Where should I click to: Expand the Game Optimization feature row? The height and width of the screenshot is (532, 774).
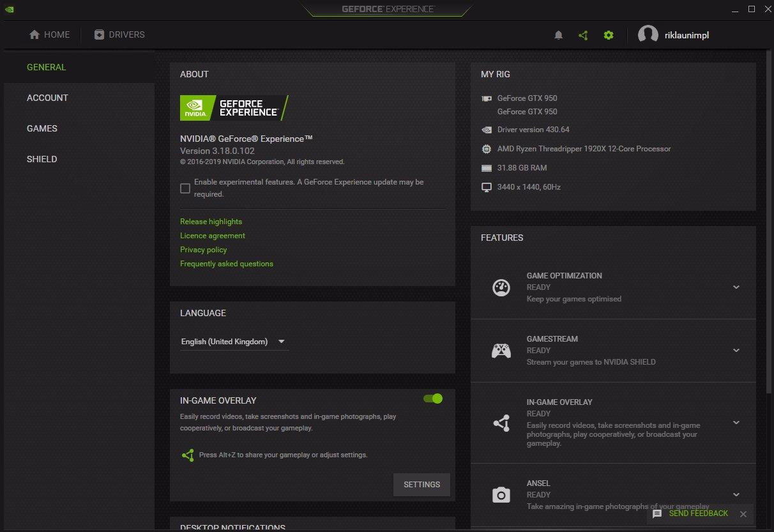(x=736, y=287)
